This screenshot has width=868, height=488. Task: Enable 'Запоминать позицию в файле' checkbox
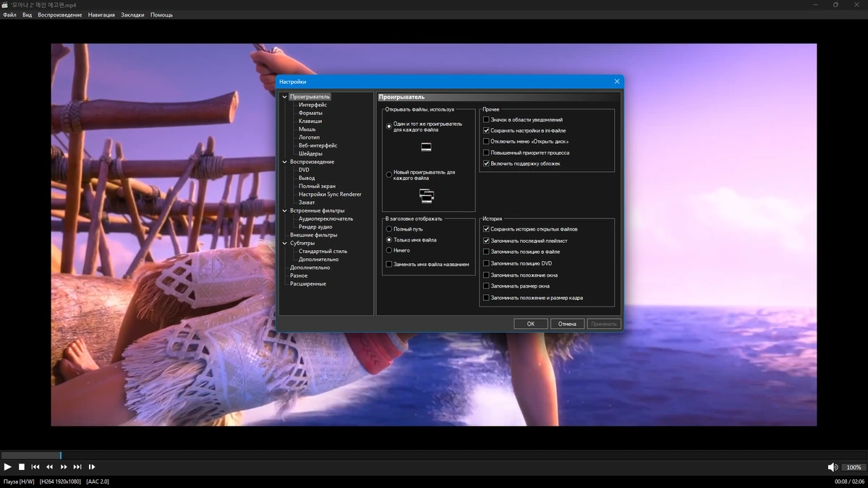pyautogui.click(x=486, y=252)
